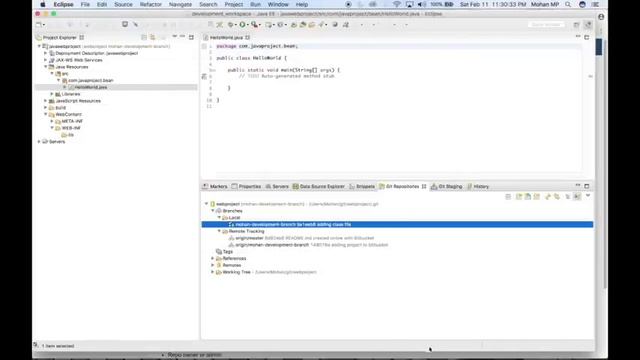
Task: Click the Debug bug icon in toolbar
Action: pyautogui.click(x=231, y=25)
